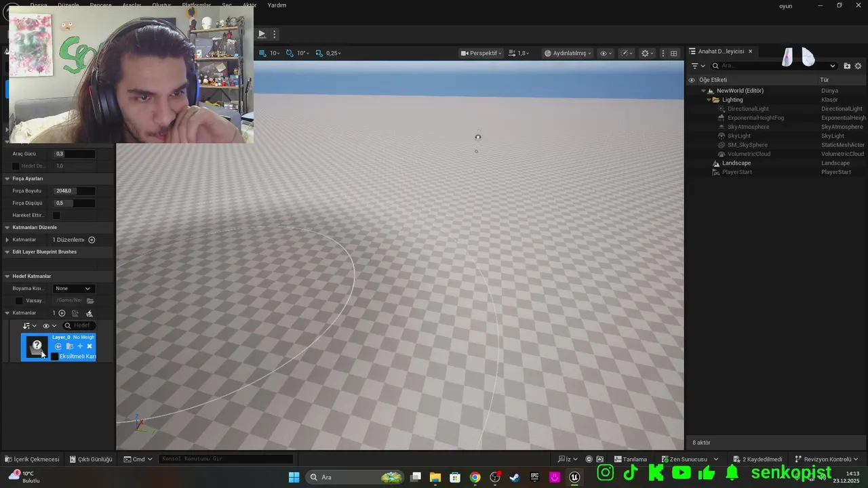Switch viewport layout with grid icon
The height and width of the screenshot is (488, 868).
(x=673, y=53)
